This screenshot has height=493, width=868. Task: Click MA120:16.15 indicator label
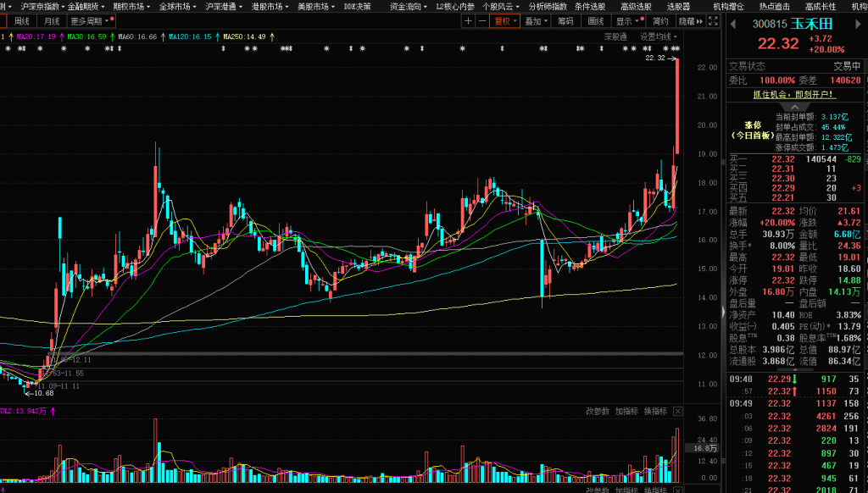191,36
